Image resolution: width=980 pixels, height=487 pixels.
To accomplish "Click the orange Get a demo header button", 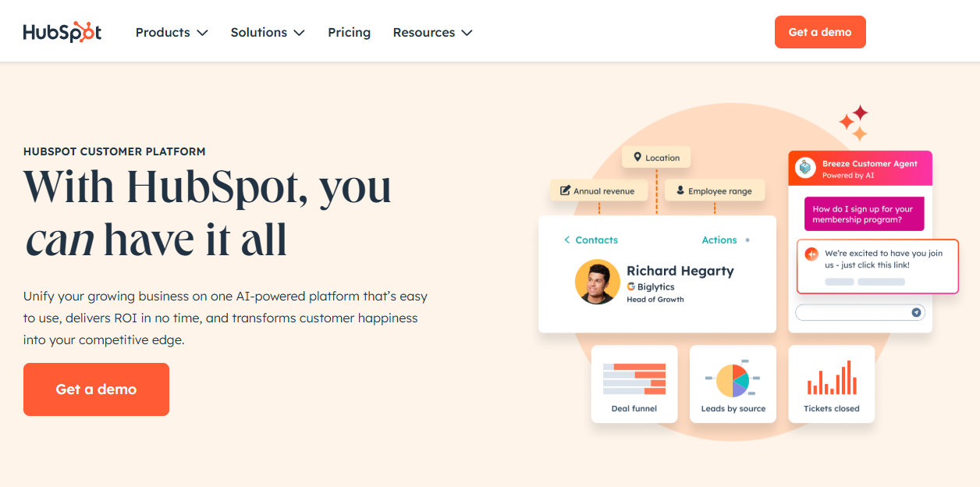I will 820,31.
